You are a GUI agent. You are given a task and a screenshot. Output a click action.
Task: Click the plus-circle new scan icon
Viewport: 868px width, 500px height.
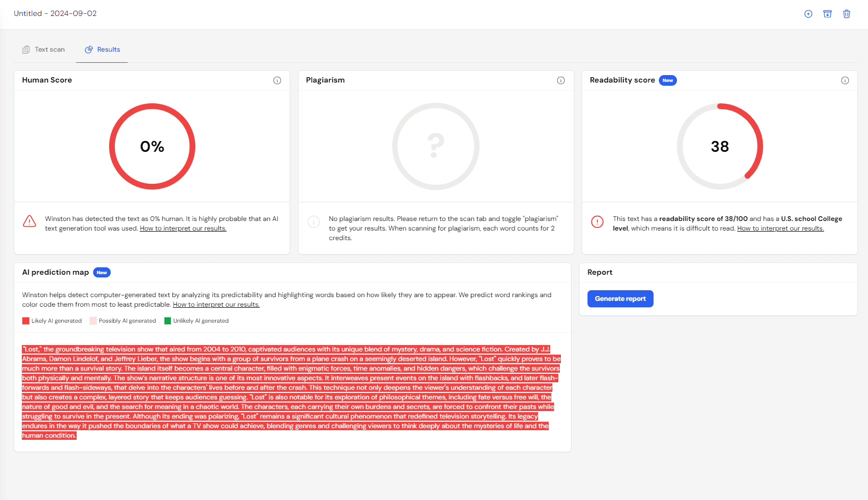pos(808,14)
